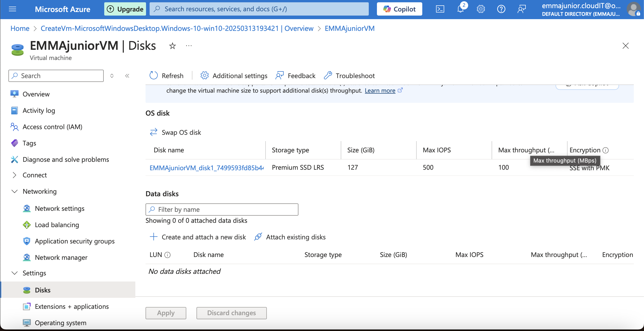Image resolution: width=644 pixels, height=331 pixels.
Task: Click OS disk Storage type column header
Action: point(290,150)
